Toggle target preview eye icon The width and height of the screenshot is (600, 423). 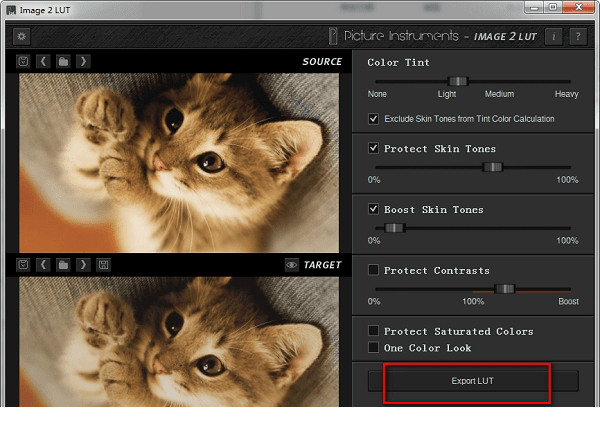pos(292,265)
